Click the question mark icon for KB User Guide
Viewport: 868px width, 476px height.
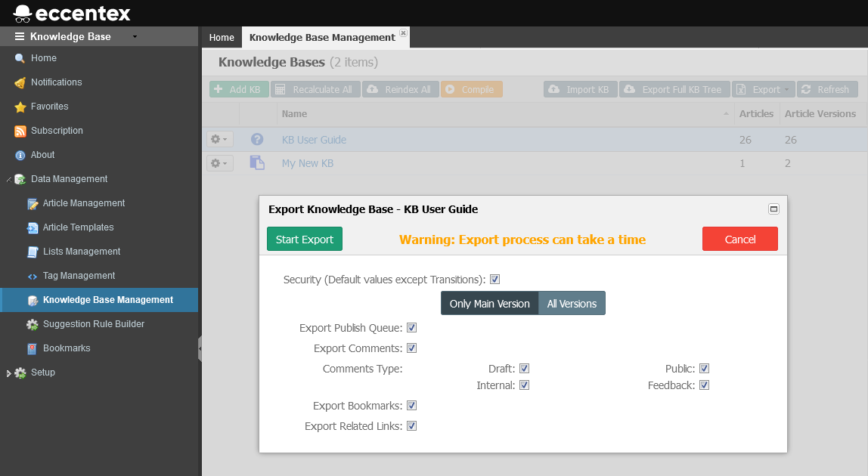point(257,139)
